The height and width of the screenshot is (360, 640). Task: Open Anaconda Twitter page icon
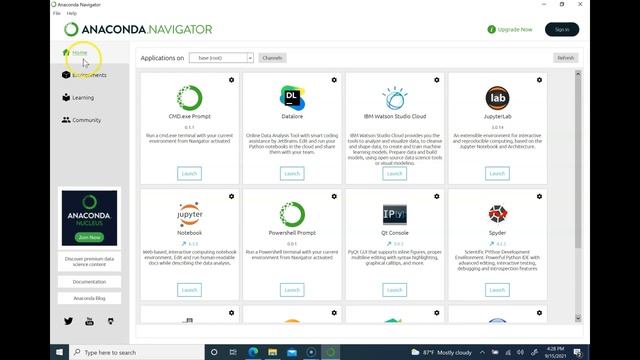[x=68, y=321]
